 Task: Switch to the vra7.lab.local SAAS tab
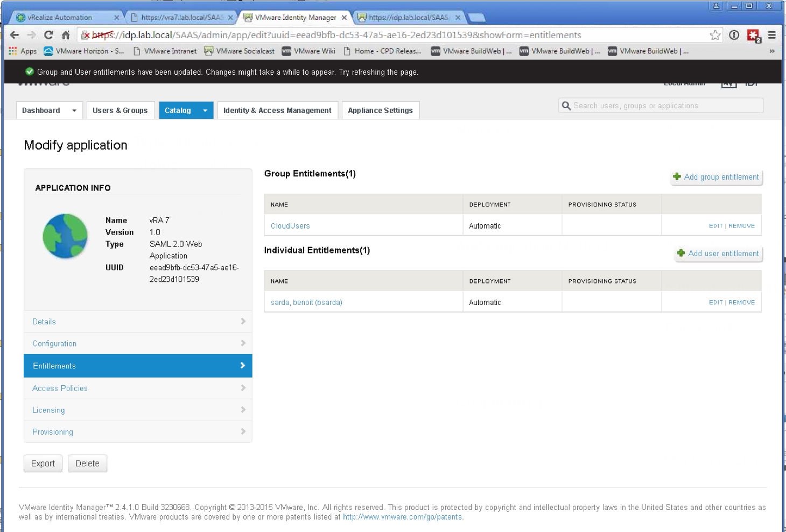tap(182, 18)
